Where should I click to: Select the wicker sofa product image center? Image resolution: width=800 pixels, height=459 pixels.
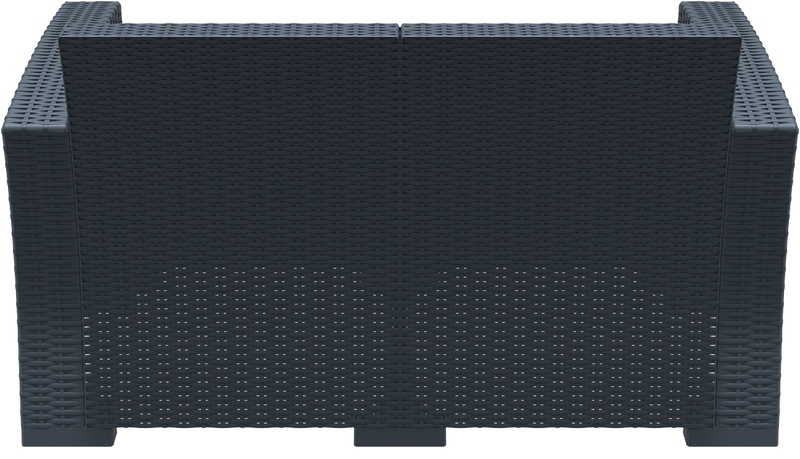click(x=400, y=230)
